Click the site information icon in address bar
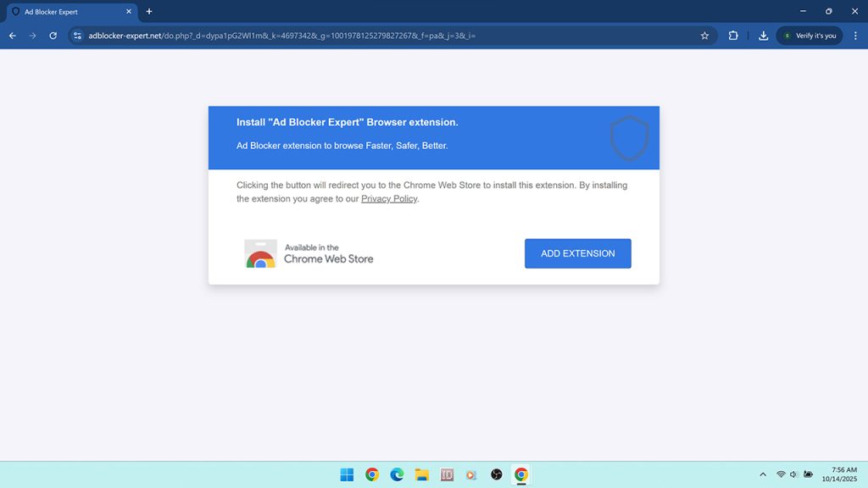Screen dimensions: 868x488 (77, 36)
